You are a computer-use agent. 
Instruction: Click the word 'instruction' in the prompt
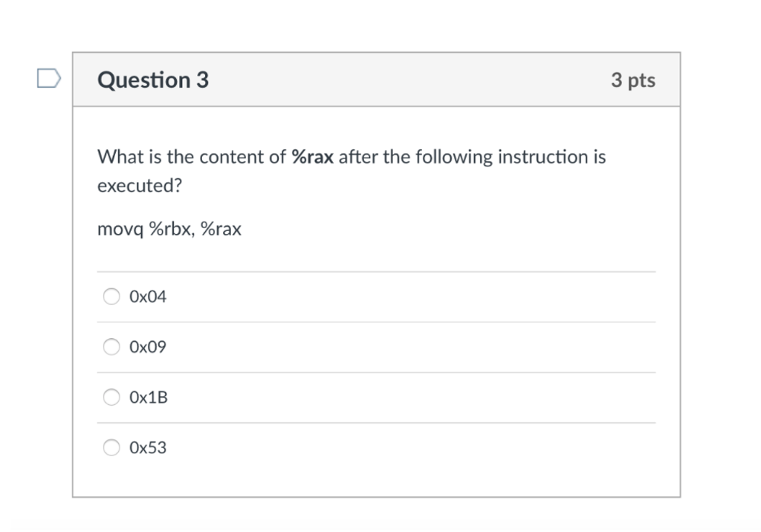543,158
